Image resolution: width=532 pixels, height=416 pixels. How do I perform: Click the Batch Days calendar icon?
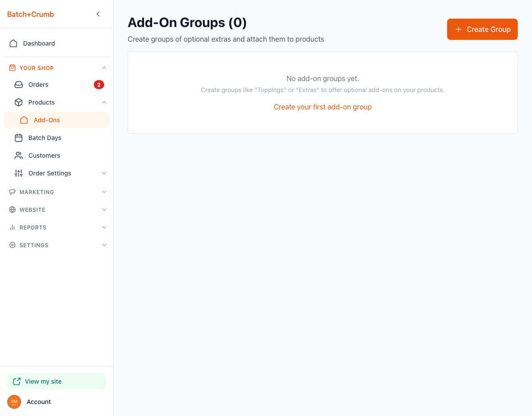[19, 138]
